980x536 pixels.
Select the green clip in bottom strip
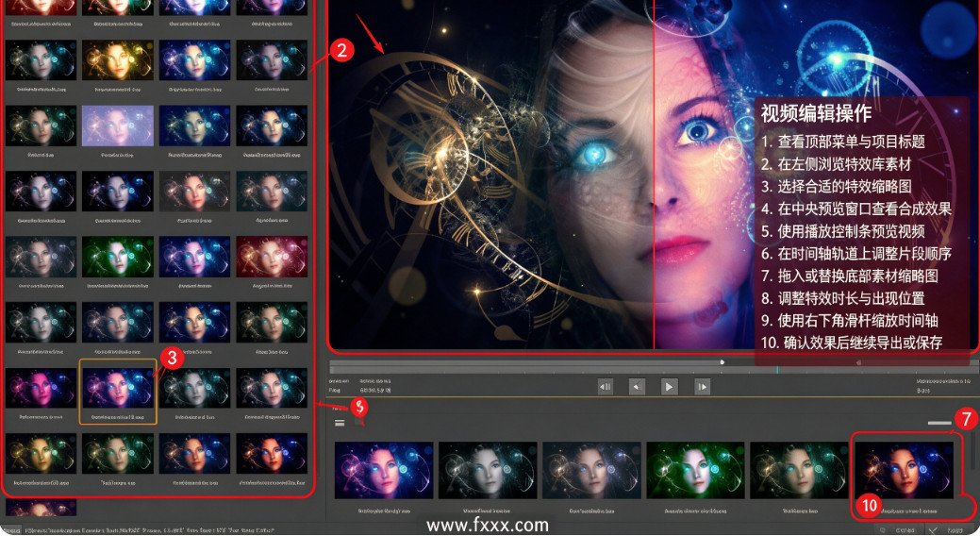695,470
